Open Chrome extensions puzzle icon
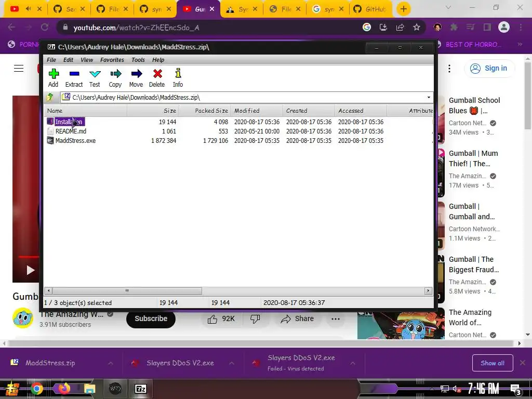This screenshot has width=532, height=399. click(454, 27)
